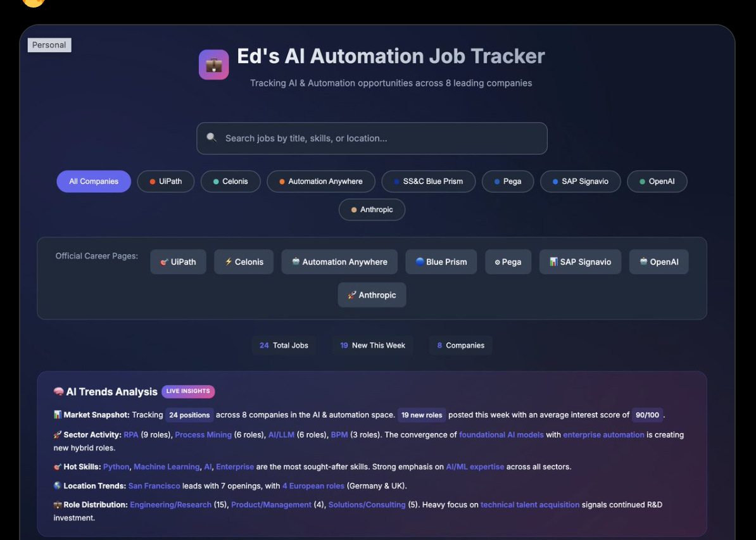
Task: Click the San Francisco location link
Action: 154,486
